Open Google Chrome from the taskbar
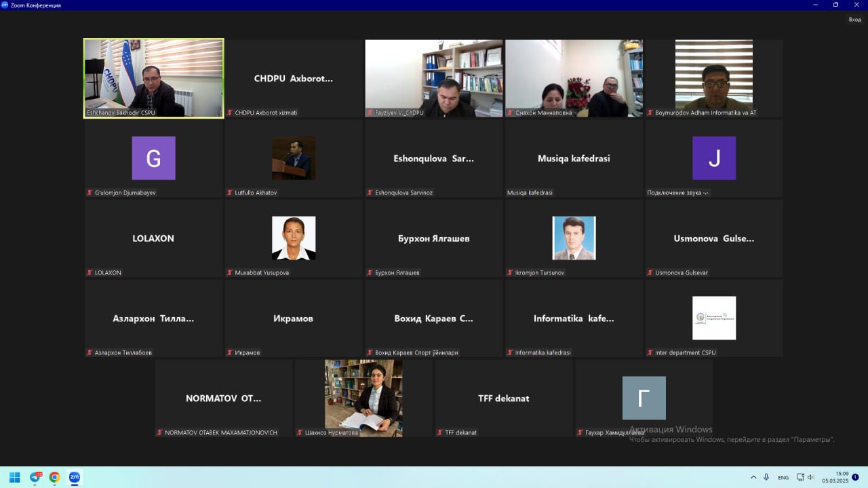The width and height of the screenshot is (868, 488). 54,477
